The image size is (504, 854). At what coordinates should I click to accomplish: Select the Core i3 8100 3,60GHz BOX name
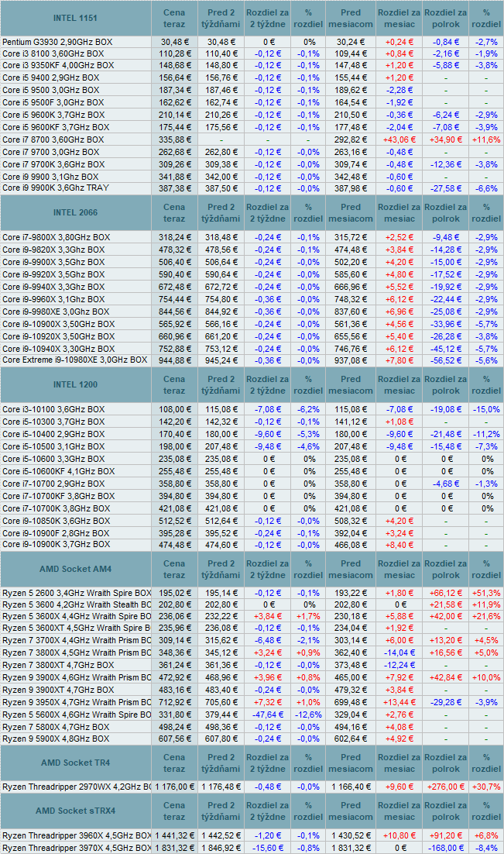pyautogui.click(x=53, y=53)
